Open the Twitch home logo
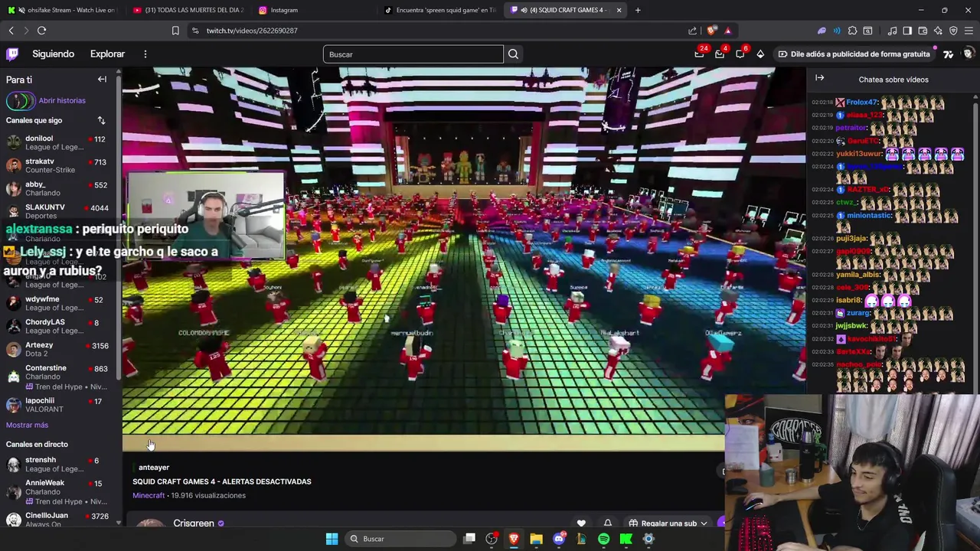 pos(12,54)
